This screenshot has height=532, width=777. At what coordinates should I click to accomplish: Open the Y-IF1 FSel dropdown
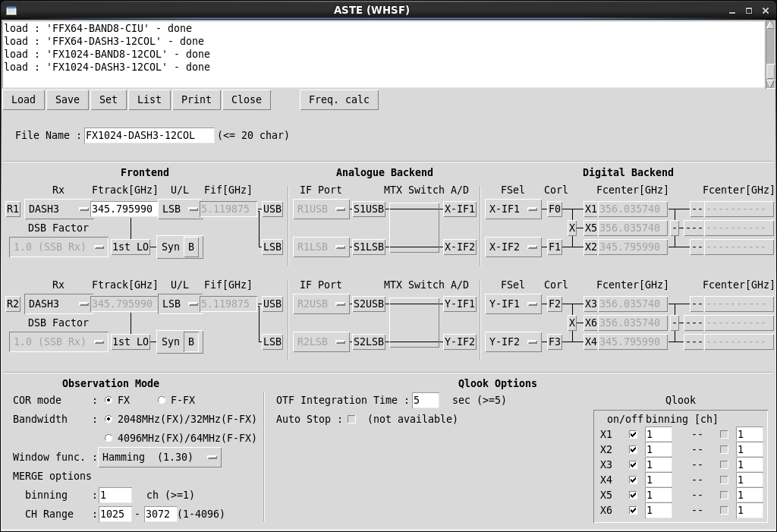[x=513, y=304]
